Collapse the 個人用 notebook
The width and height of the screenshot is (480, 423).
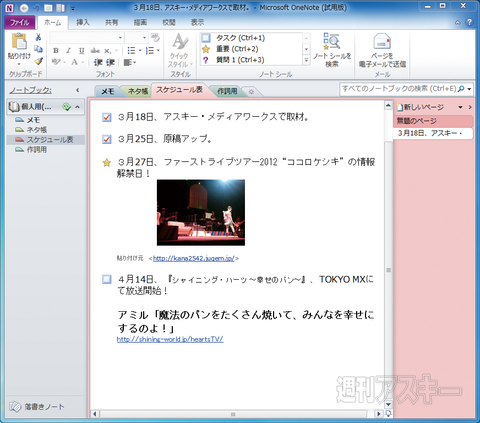(x=77, y=107)
